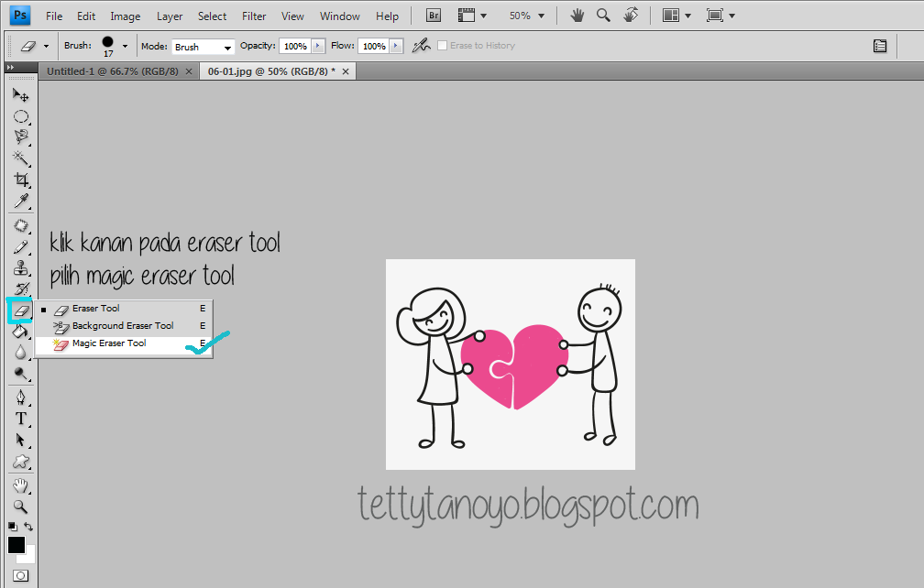
Task: Enable airbrush mode in options bar
Action: (x=421, y=45)
